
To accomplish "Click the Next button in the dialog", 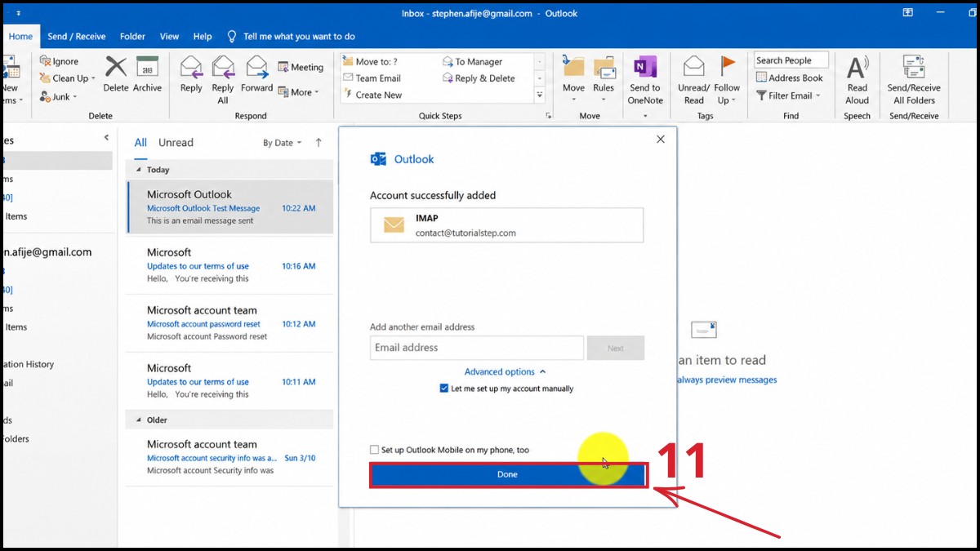I will (x=616, y=348).
